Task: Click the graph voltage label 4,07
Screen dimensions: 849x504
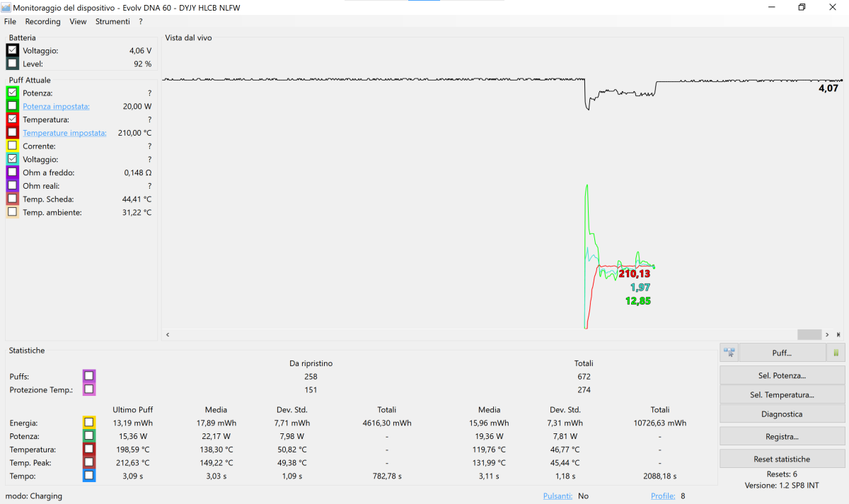Action: (x=828, y=88)
